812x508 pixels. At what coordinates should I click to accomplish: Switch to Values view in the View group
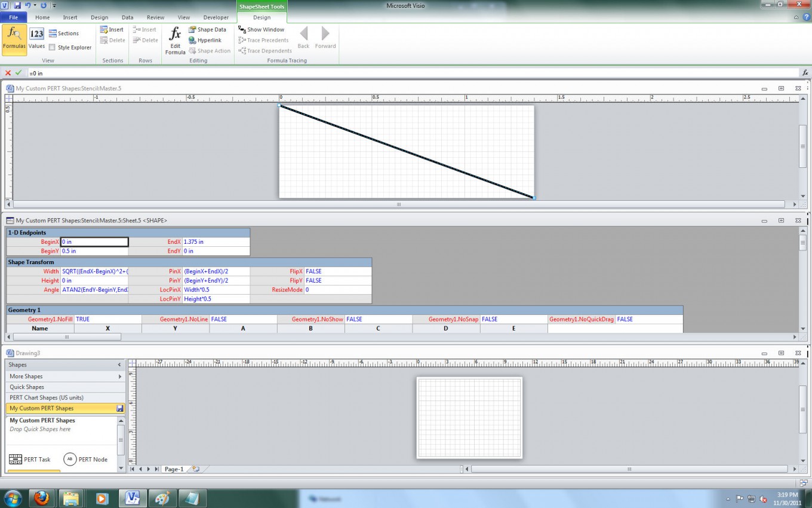click(x=36, y=38)
